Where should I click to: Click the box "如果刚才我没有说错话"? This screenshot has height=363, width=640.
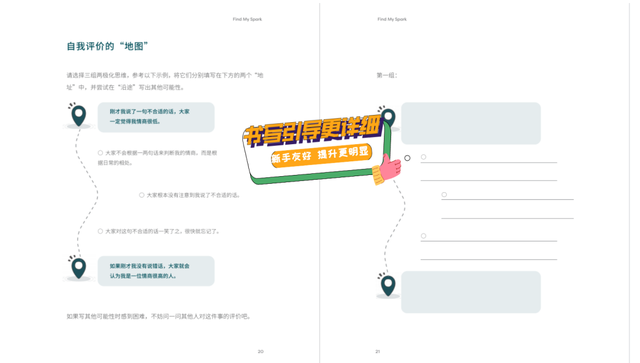point(156,271)
